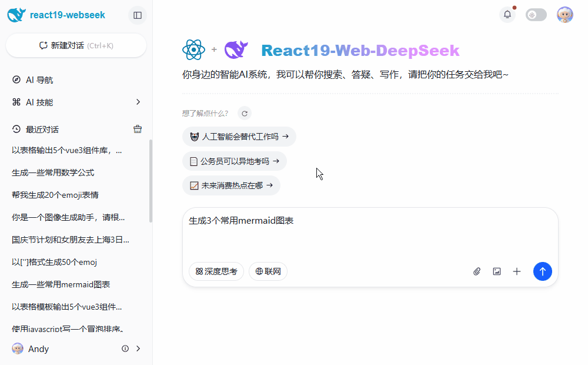Screen dimensions: 588x365
Task: Click the react19-webseek whale logo
Action: [16, 15]
